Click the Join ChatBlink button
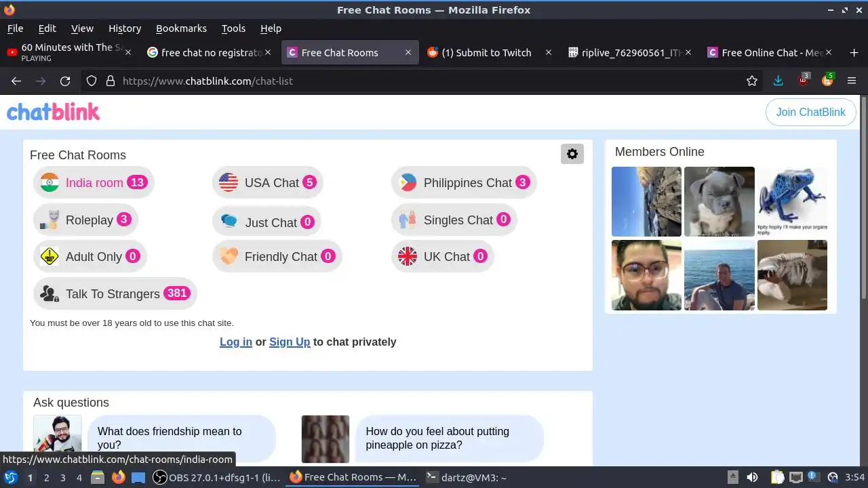The width and height of the screenshot is (868, 488). point(810,112)
